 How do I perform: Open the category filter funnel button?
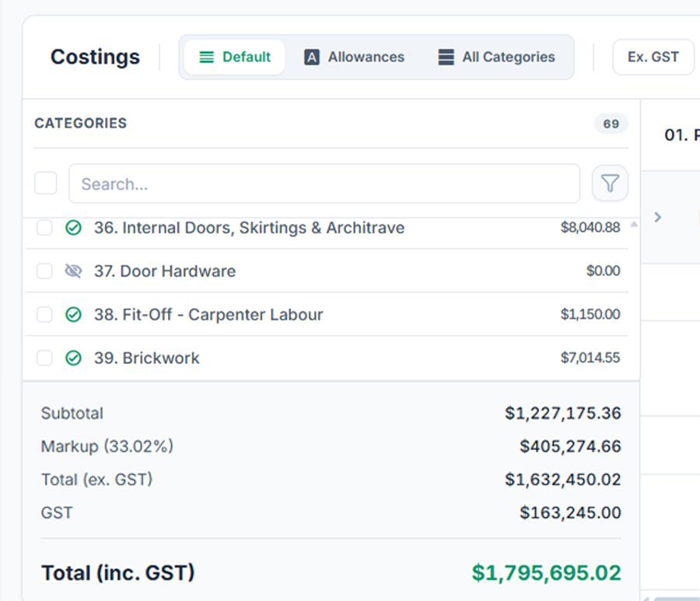[x=610, y=183]
